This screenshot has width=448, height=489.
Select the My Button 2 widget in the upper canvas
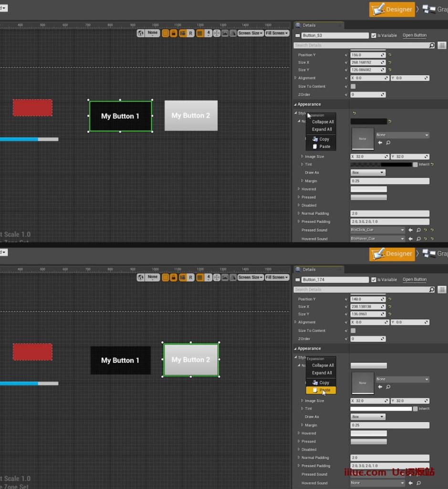coord(191,116)
